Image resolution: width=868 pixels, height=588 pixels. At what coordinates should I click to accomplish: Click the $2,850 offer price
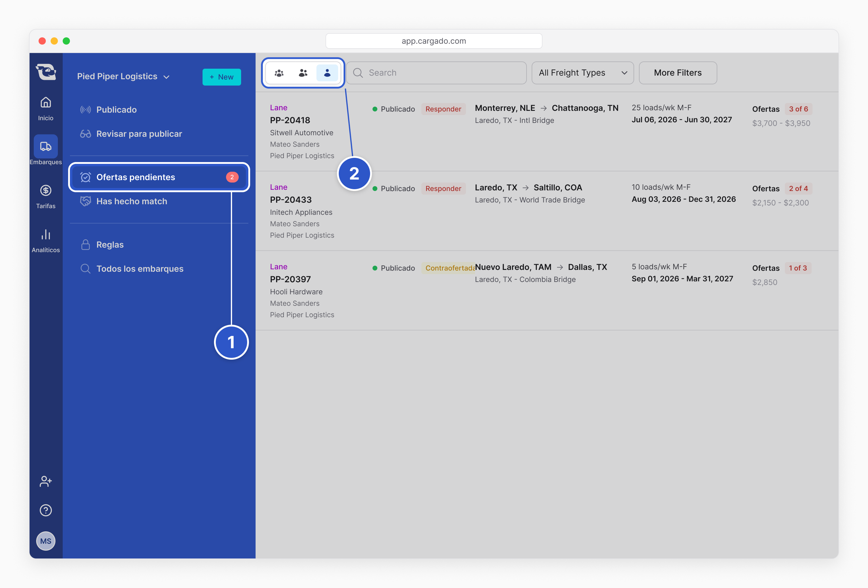tap(765, 282)
